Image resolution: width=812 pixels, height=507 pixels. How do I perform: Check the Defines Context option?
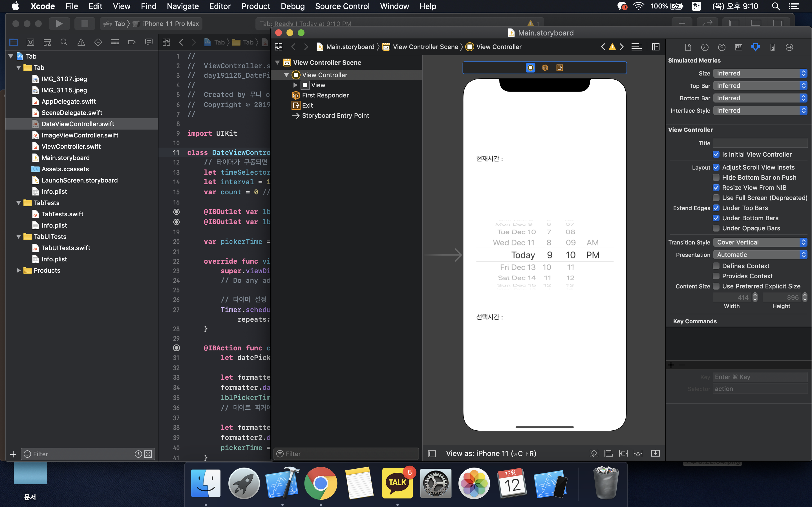coord(716,266)
